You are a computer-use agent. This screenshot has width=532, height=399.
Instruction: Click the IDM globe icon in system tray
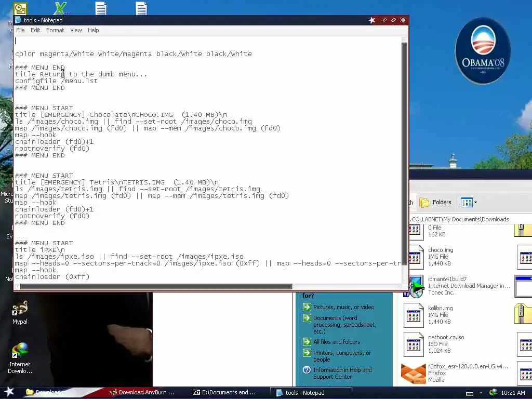(494, 393)
